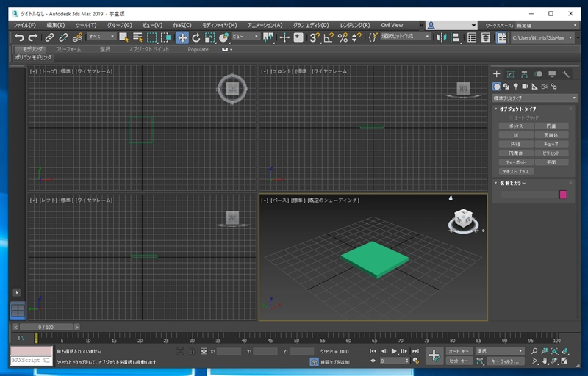The height and width of the screenshot is (376, 588).
Task: Choose the rectangular selection region tool
Action: (x=152, y=37)
